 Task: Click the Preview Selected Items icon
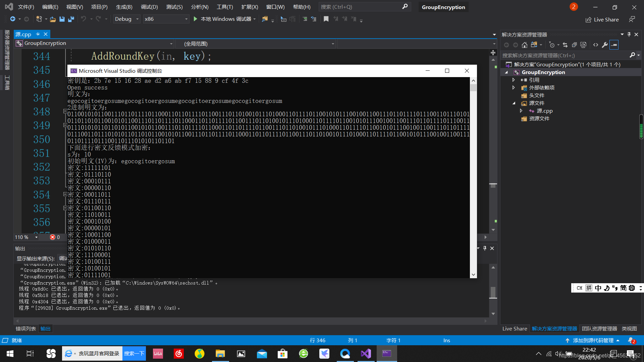[x=614, y=45]
